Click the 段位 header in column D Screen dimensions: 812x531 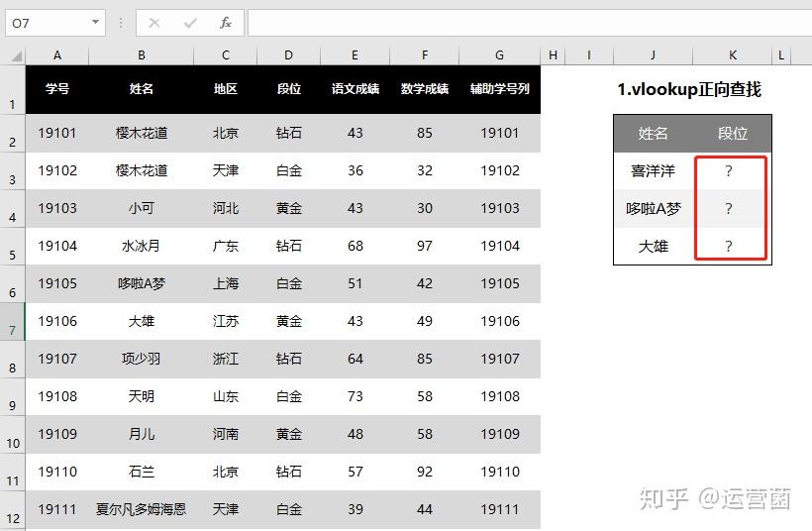(288, 89)
